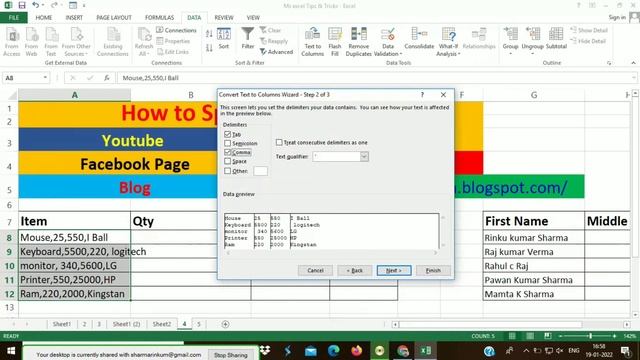Check the Semicolon delimiter checkbox
Screen dimensions: 640x360
point(227,143)
